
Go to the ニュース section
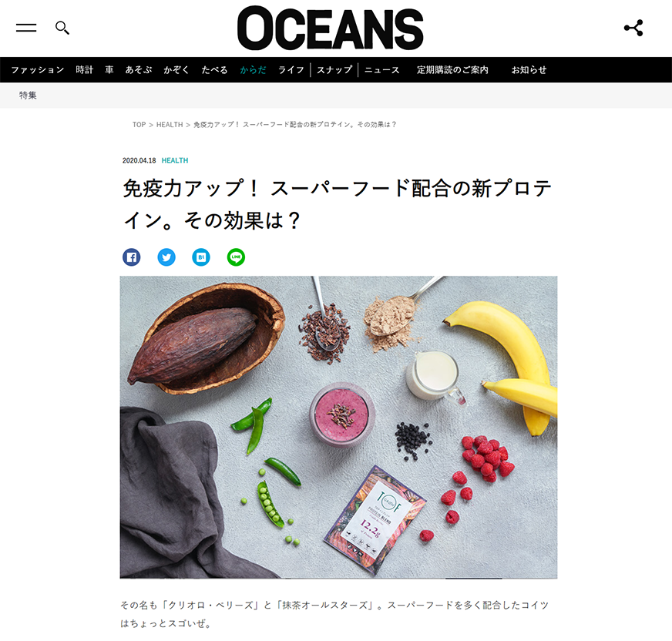pyautogui.click(x=382, y=70)
